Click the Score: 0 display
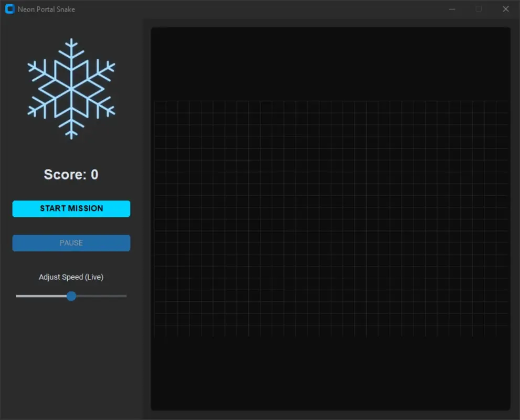Image resolution: width=520 pixels, height=420 pixels. point(70,174)
